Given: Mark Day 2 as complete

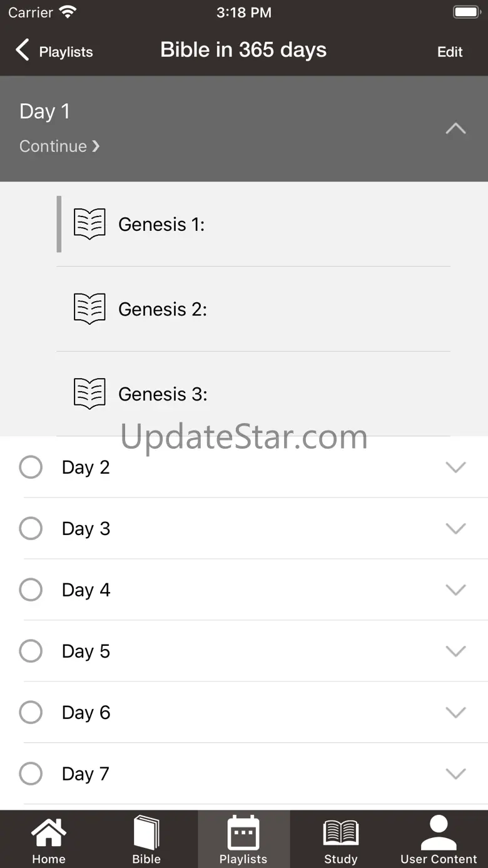Looking at the screenshot, I should (x=31, y=467).
